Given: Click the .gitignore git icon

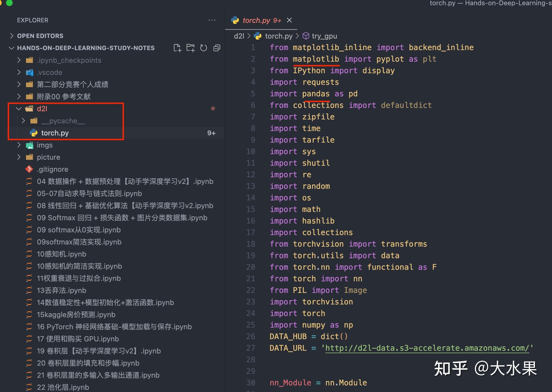Looking at the screenshot, I should tap(29, 169).
